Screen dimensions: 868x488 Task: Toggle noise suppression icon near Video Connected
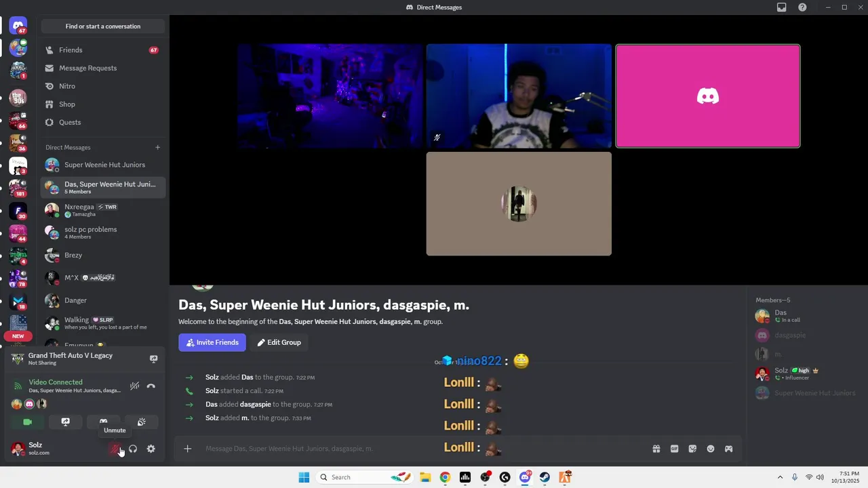[x=134, y=386]
